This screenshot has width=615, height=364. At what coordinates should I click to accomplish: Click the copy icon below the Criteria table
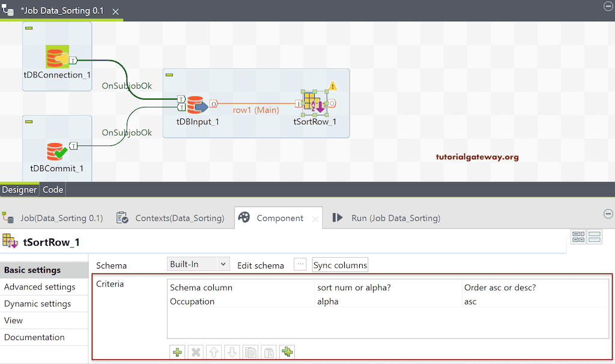250,352
